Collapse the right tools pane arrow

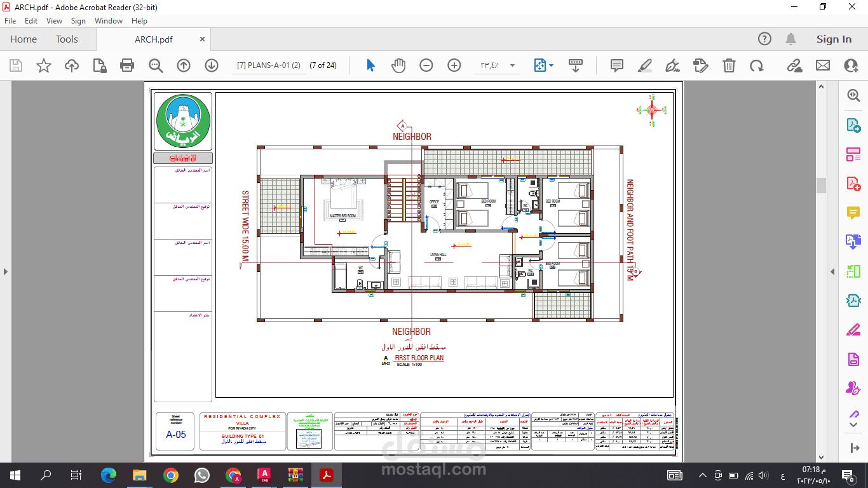pos(833,271)
